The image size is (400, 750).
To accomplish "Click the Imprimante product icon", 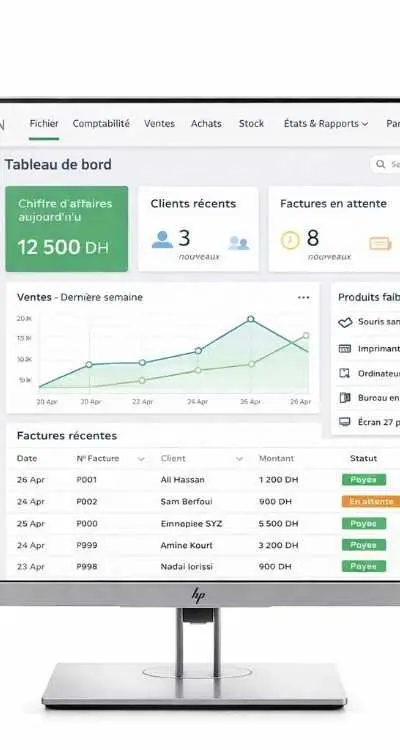I will [x=344, y=349].
